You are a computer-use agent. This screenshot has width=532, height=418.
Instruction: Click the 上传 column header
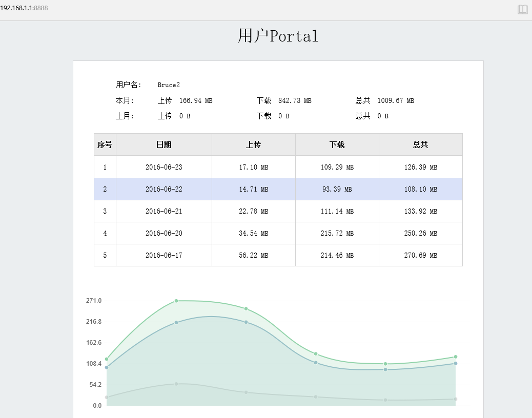coord(253,145)
